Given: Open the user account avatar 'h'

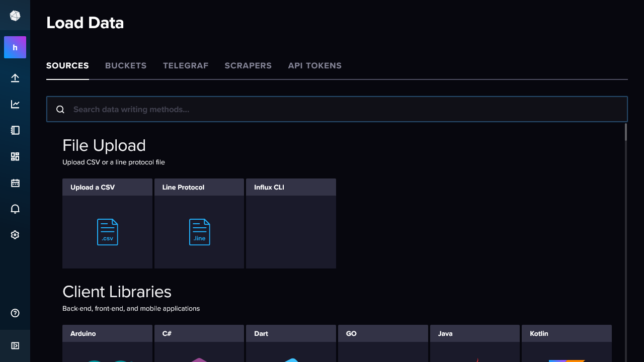Looking at the screenshot, I should pos(15,47).
